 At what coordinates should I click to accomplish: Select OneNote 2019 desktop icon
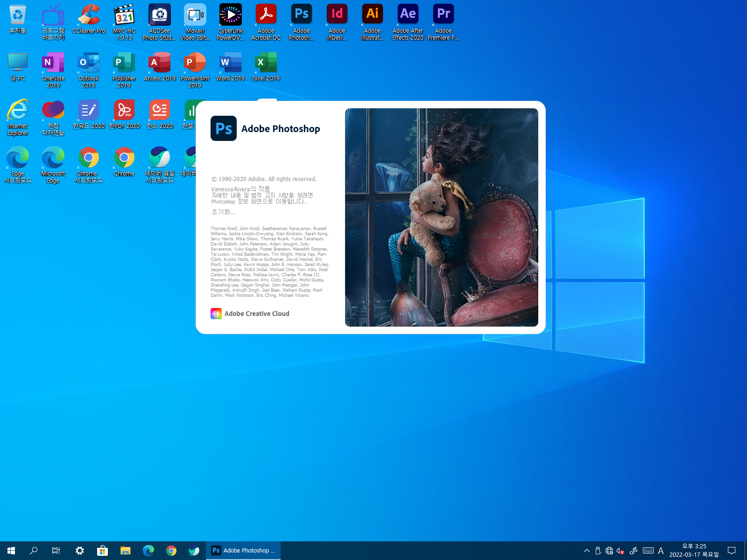point(53,70)
